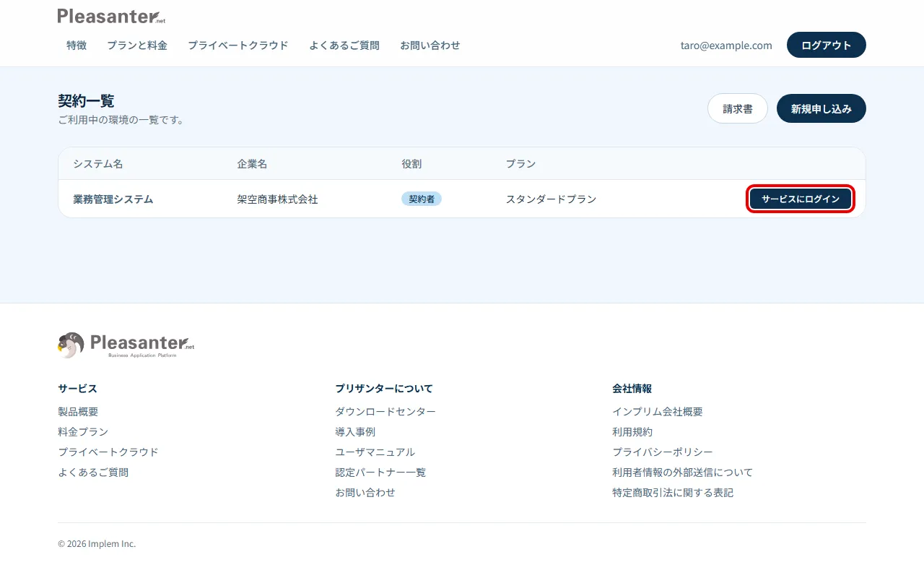Click the taro@example.com account label
Viewport: 924px width, 578px height.
pos(726,45)
